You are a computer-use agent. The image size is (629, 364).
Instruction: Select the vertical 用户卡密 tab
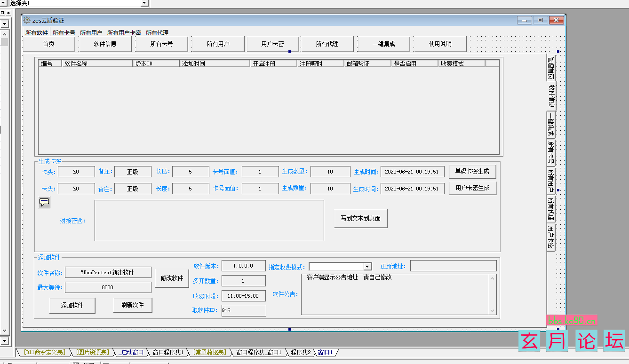(551, 237)
